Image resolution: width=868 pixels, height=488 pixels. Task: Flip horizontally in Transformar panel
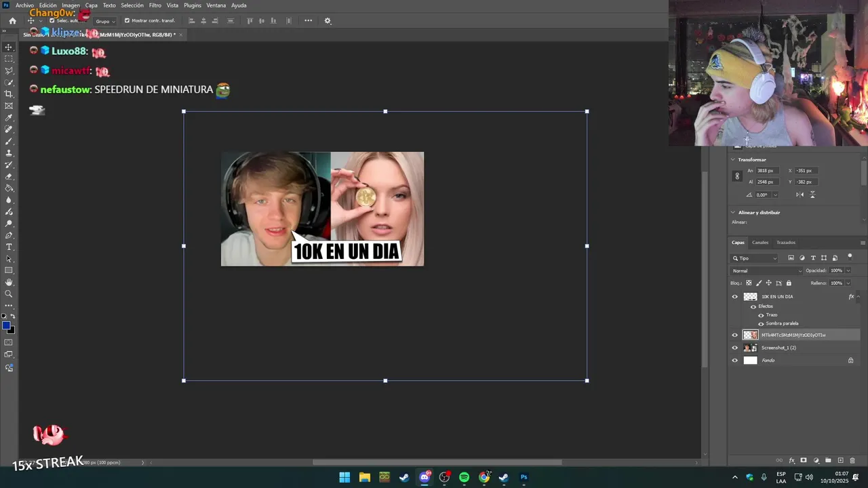[x=800, y=195]
